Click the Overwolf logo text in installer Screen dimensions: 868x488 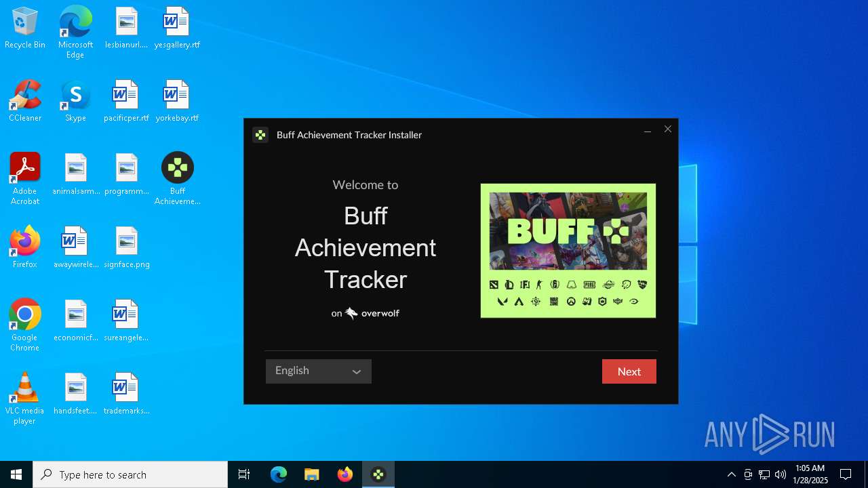click(372, 313)
